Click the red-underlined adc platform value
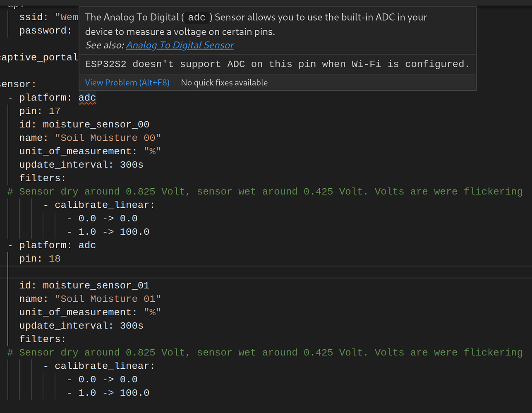Screen dimensions: 532x413 [87, 98]
